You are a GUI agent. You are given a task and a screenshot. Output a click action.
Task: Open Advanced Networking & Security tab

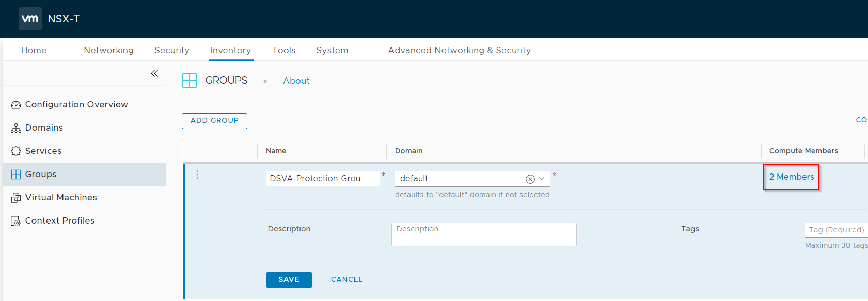[x=459, y=50]
